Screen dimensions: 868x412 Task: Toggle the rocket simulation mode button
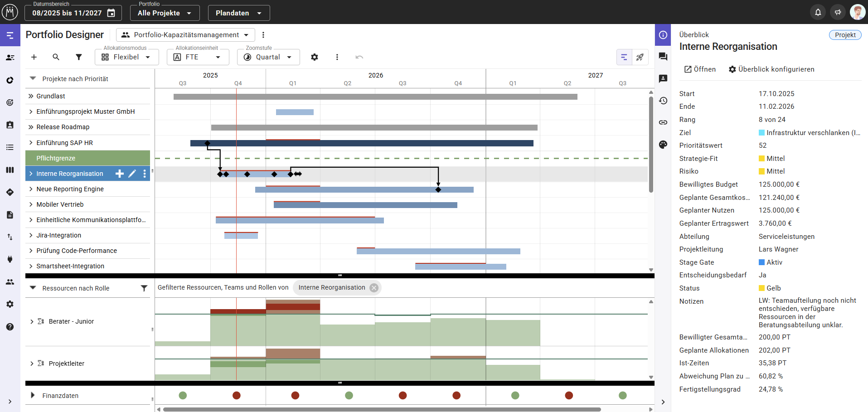(x=640, y=57)
